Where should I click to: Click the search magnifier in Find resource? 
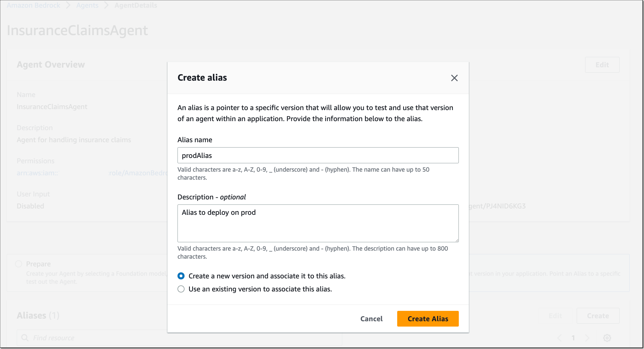click(24, 338)
